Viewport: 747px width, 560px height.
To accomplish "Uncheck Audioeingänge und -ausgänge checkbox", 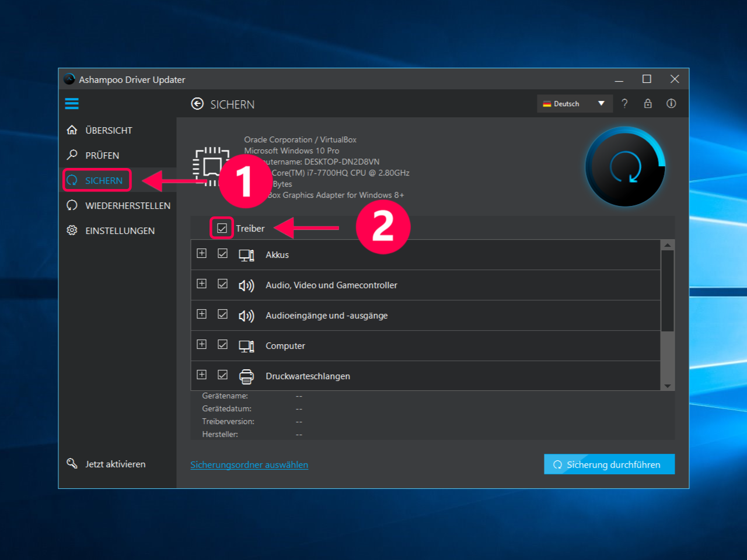I will coord(222,314).
